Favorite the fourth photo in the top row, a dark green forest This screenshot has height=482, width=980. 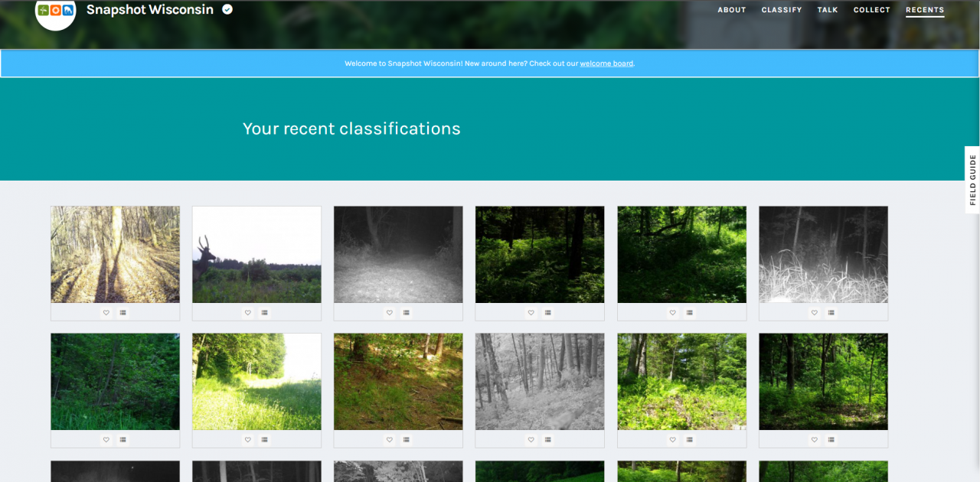click(531, 312)
